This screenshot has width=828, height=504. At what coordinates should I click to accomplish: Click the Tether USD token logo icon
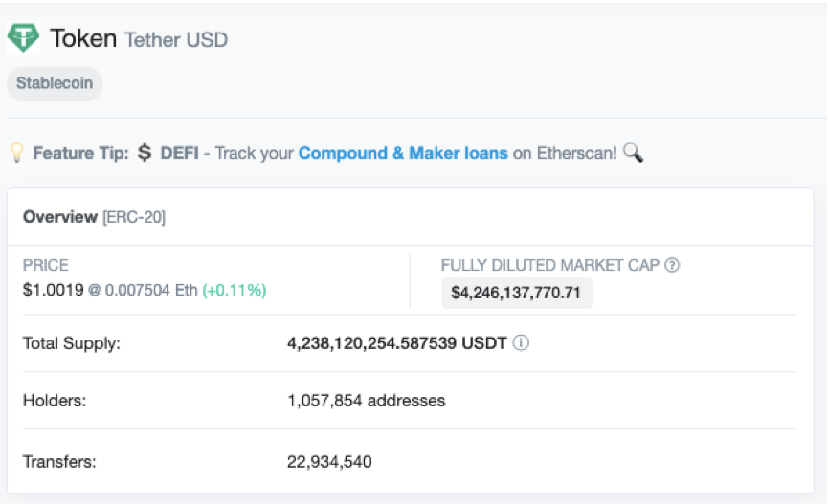pyautogui.click(x=23, y=38)
